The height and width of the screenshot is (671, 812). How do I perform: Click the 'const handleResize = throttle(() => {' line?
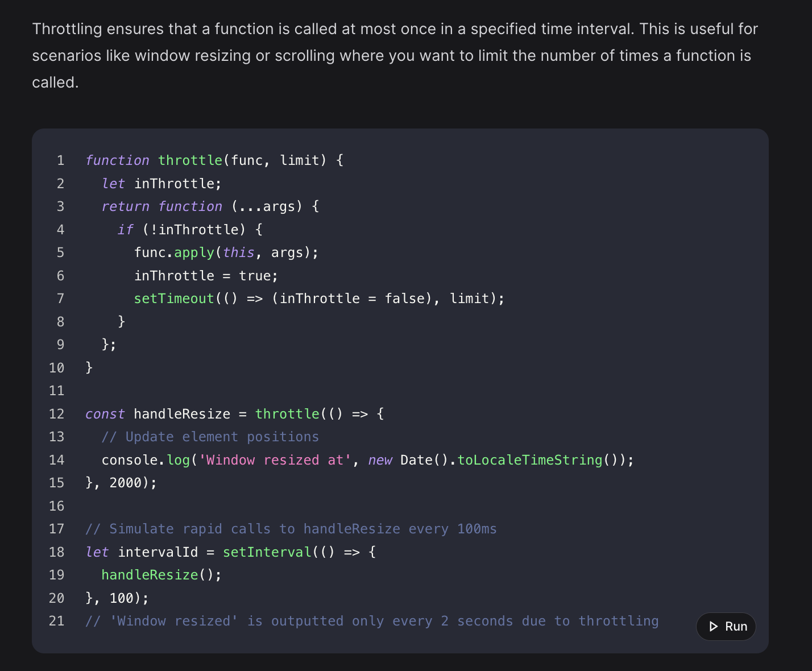coord(235,414)
